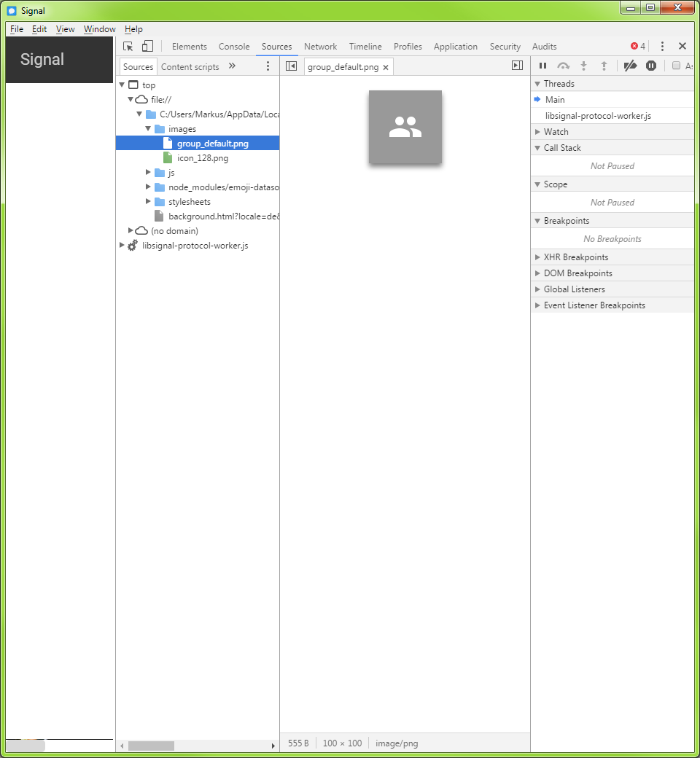This screenshot has width=700, height=758.
Task: Select the group_default.png editor tab
Action: (343, 67)
